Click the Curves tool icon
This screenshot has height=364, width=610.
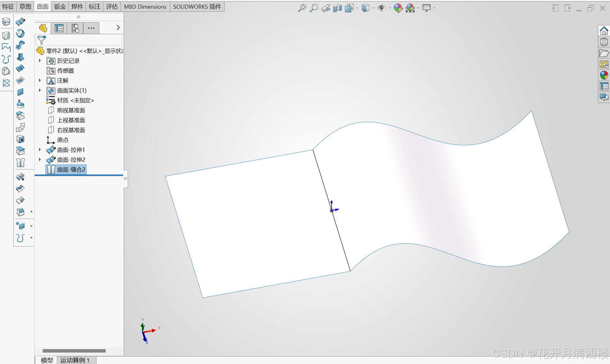coord(20,238)
